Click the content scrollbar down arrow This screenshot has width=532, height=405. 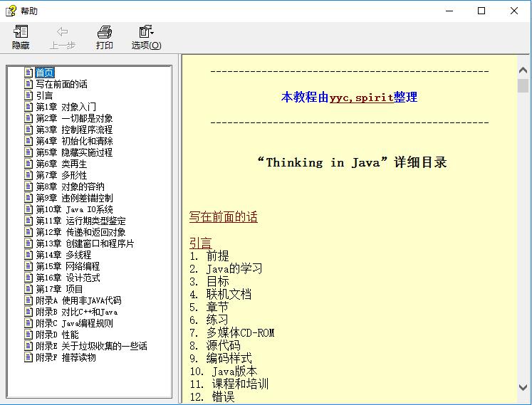(x=523, y=387)
